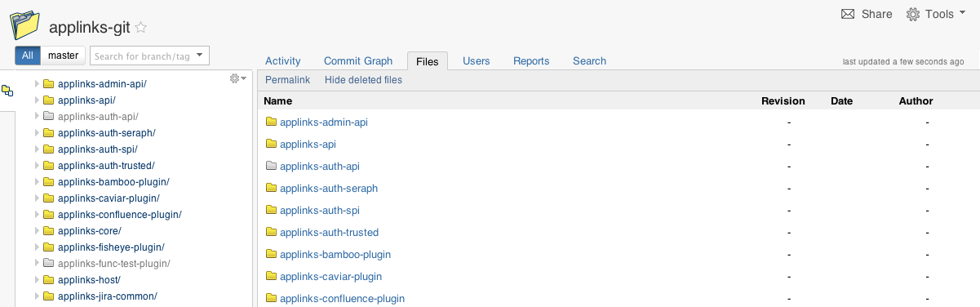Open the Share envelope icon
The image size is (980, 307).
click(848, 14)
